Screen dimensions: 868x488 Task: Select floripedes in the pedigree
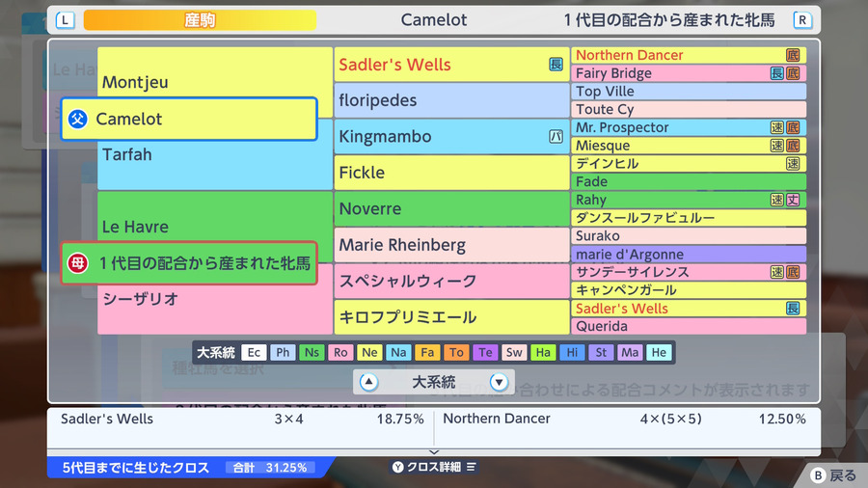[x=451, y=100]
